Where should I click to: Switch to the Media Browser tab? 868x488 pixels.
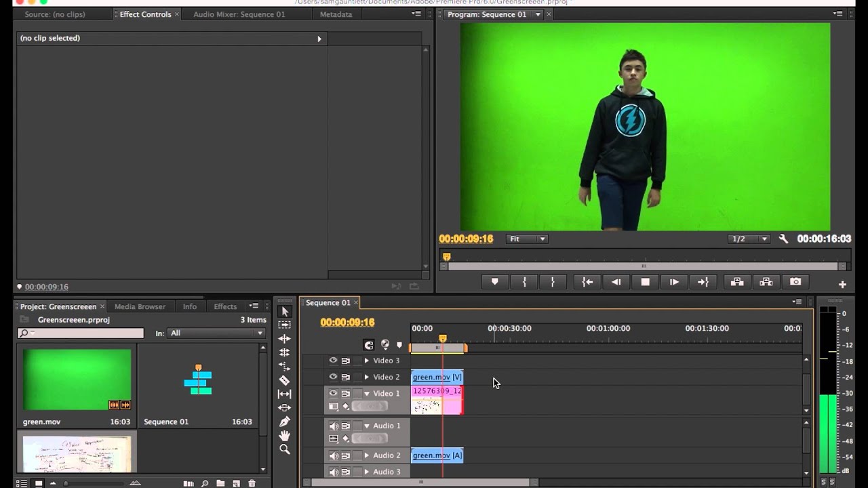pos(140,306)
